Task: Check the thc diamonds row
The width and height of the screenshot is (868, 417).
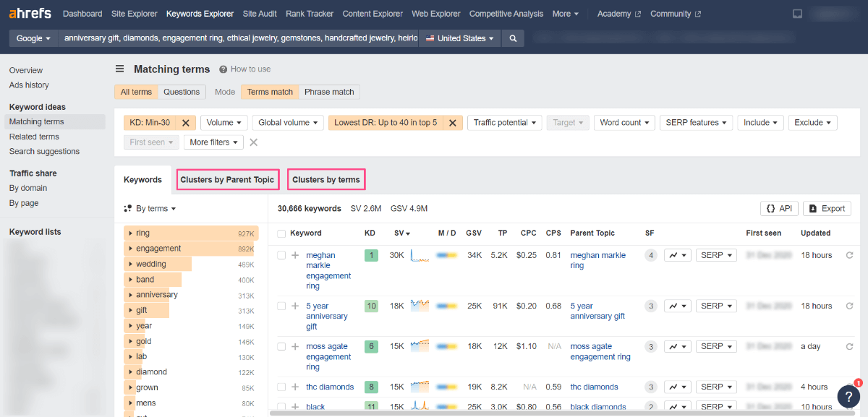Action: pyautogui.click(x=281, y=387)
